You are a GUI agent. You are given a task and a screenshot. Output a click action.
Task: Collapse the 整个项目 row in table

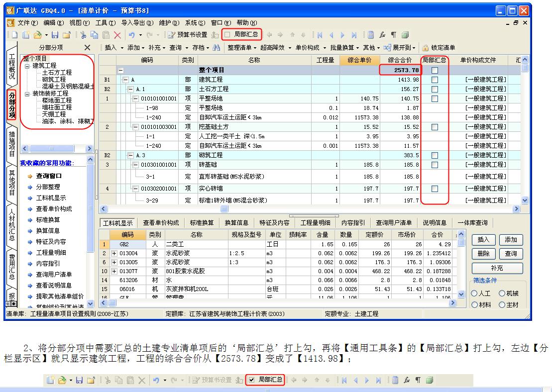point(121,70)
